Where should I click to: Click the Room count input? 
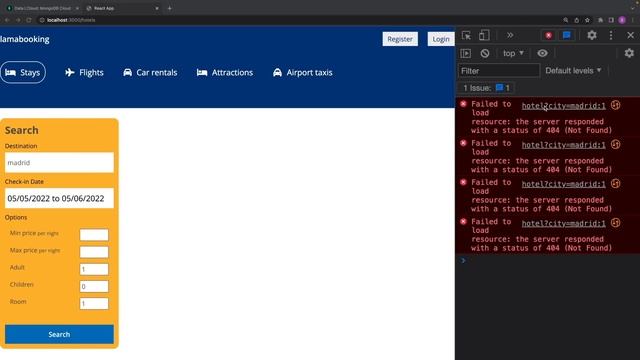coord(94,303)
